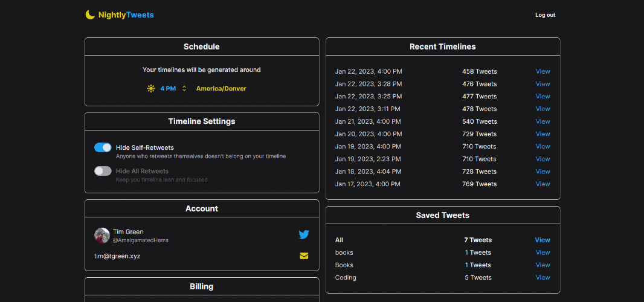Click the up-down chevron next to 4 PM

click(184, 88)
